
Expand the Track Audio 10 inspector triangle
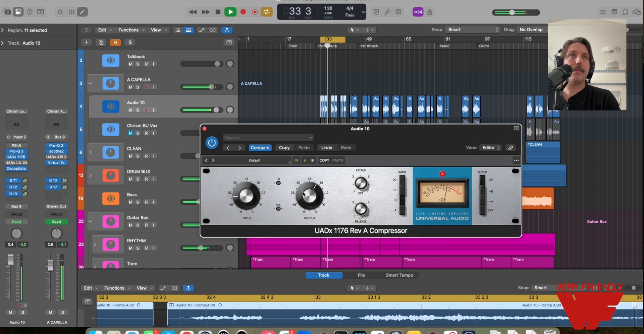(x=3, y=43)
